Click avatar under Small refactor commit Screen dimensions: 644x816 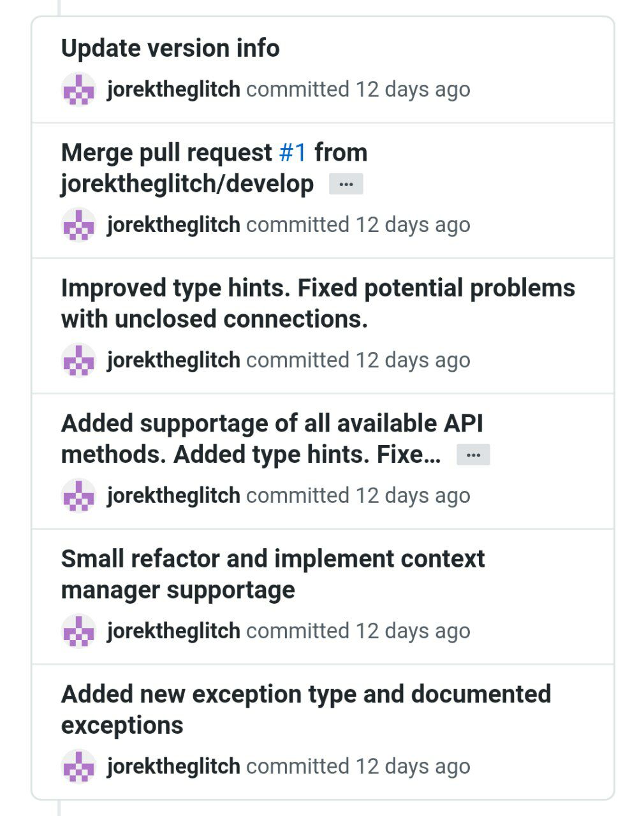tap(78, 630)
